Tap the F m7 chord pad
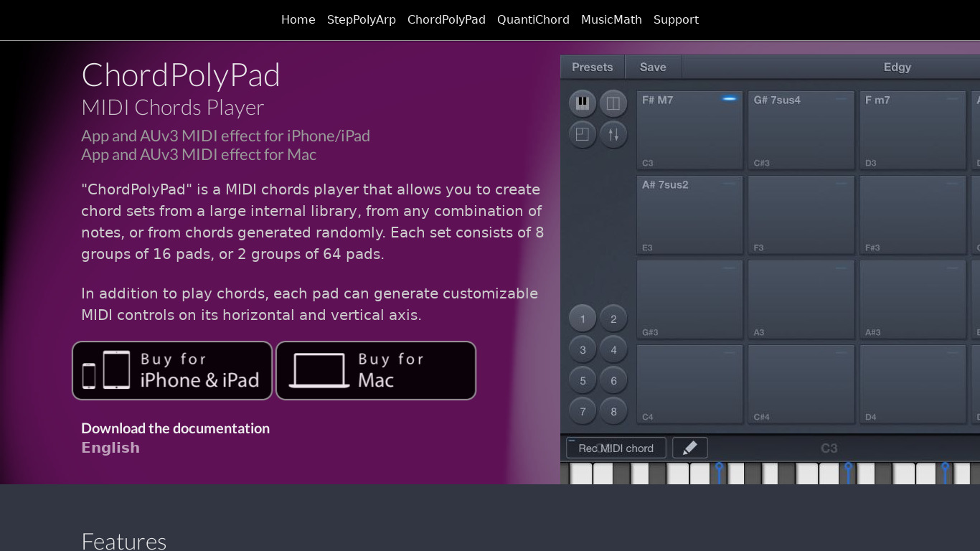This screenshot has width=980, height=551. tap(913, 130)
